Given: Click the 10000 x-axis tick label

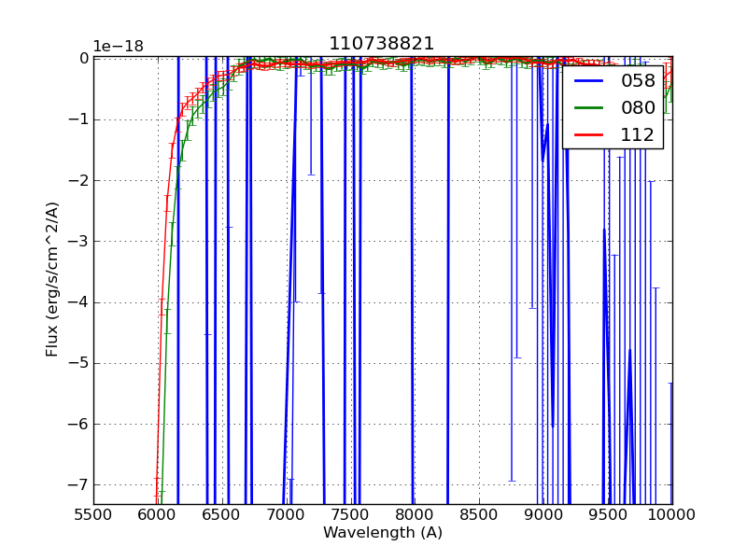Looking at the screenshot, I should (670, 514).
